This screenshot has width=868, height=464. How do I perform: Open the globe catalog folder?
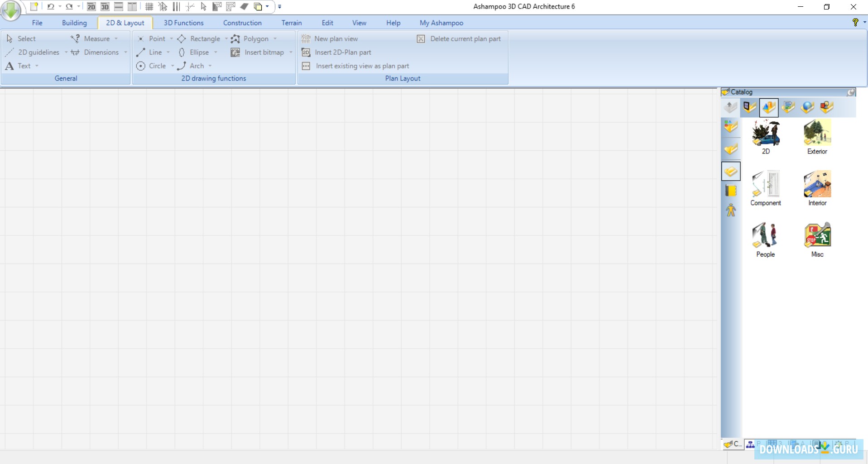tap(807, 107)
